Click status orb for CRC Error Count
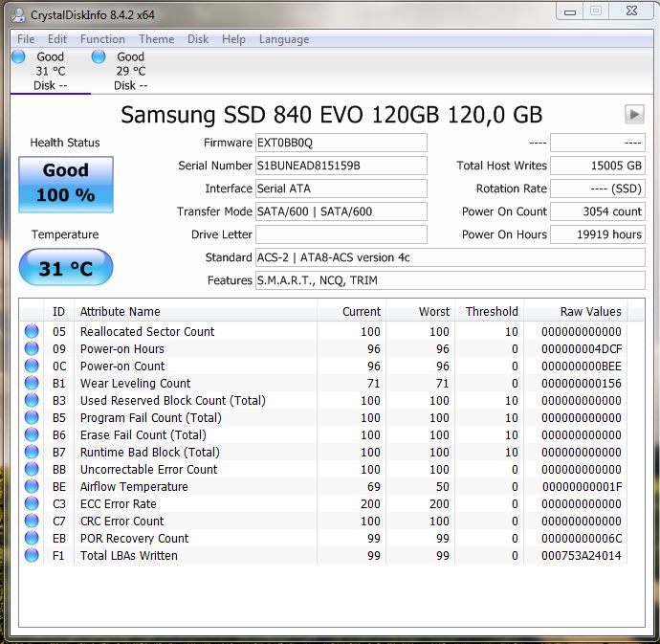 [32, 521]
